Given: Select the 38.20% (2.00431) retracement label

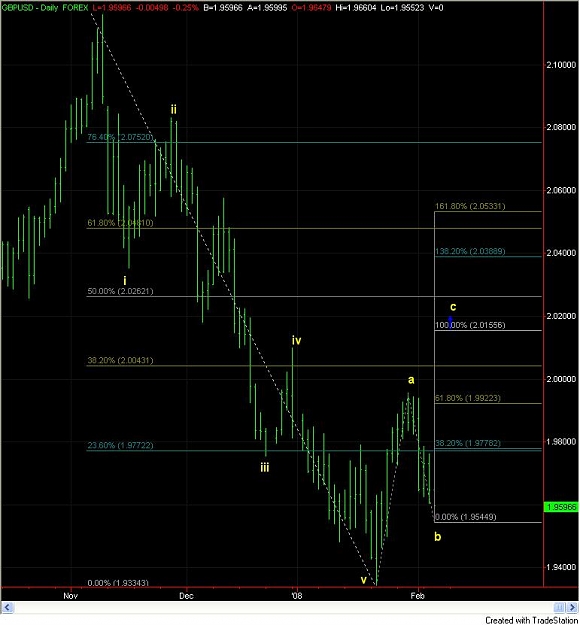Looking at the screenshot, I should tap(120, 360).
